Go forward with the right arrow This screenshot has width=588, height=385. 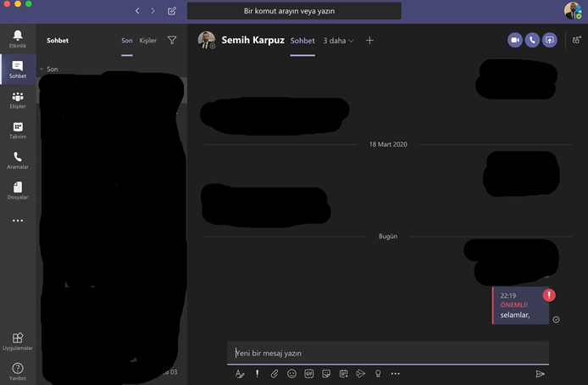pos(153,11)
